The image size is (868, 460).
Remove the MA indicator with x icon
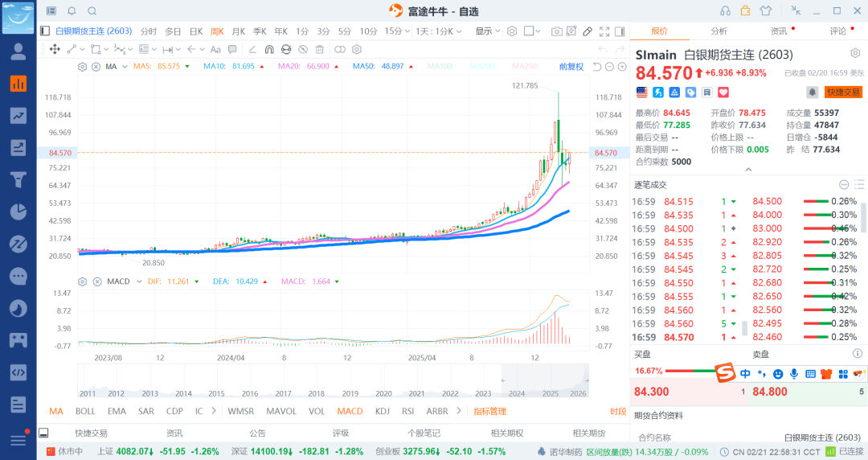click(x=96, y=67)
